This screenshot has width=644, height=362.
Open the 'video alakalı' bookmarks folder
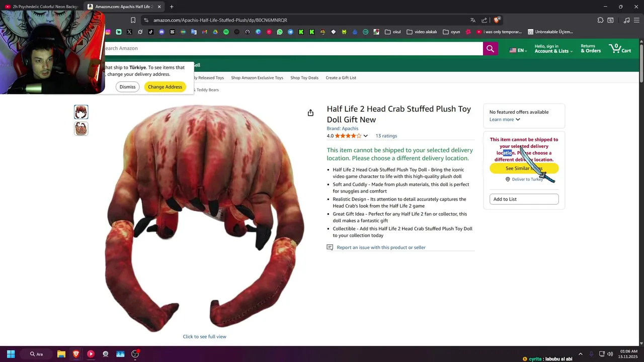pyautogui.click(x=422, y=32)
